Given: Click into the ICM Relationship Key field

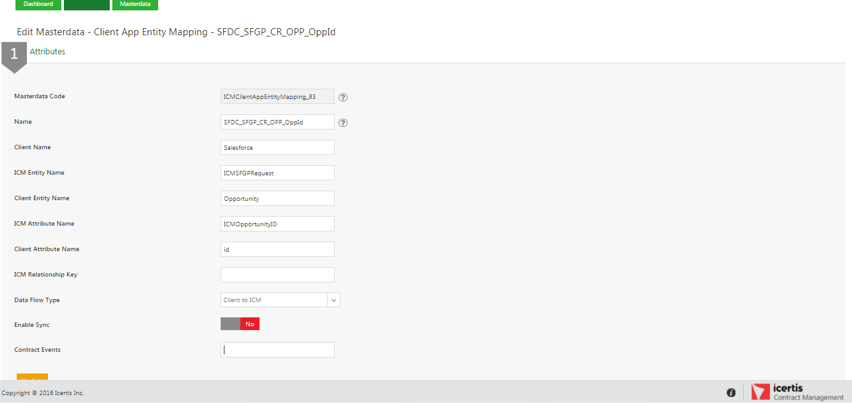Looking at the screenshot, I should coord(277,274).
